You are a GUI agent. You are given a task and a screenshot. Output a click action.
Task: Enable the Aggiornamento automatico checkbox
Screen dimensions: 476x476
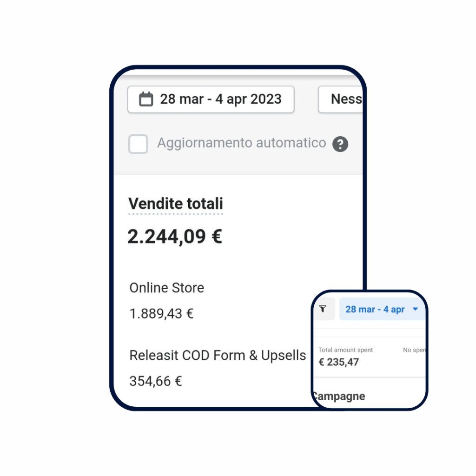point(138,144)
